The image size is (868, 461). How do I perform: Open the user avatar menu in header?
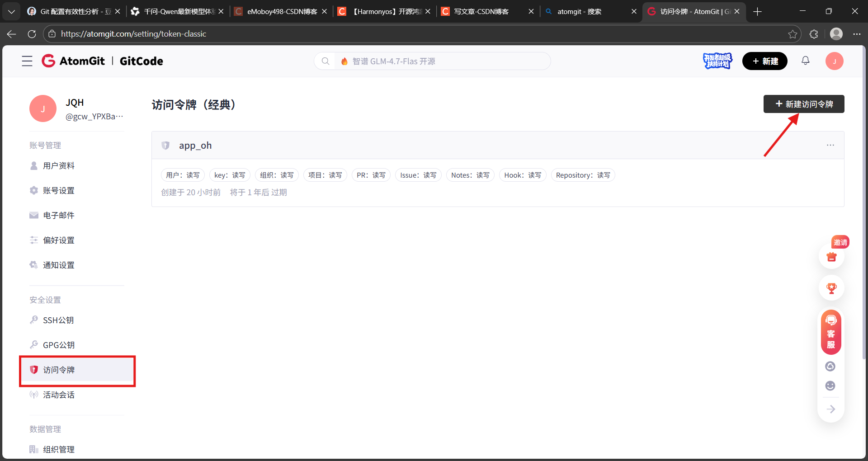pos(835,61)
